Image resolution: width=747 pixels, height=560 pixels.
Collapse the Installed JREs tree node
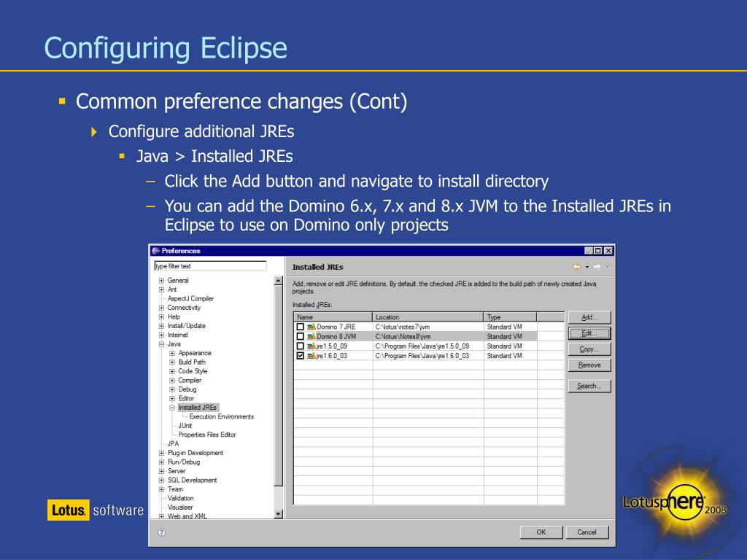click(x=172, y=408)
